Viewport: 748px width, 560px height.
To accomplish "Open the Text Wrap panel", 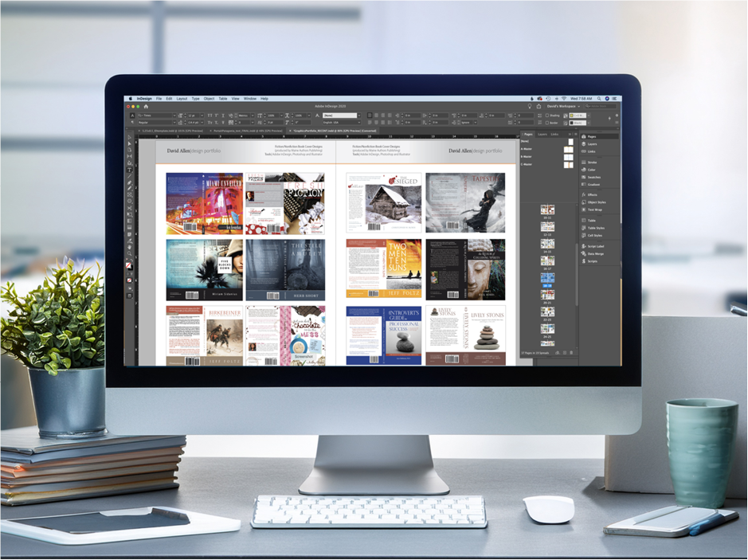I will (x=600, y=210).
